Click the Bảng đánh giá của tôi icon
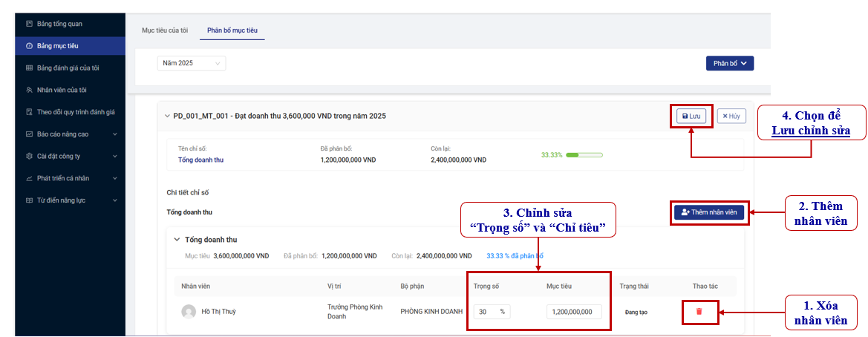This screenshot has height=337, width=868. [29, 68]
